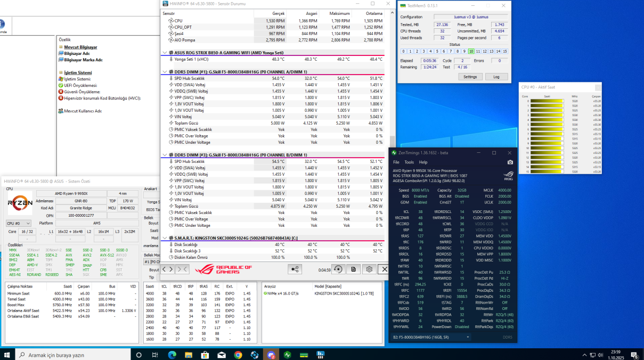
Task: Collapse the S.M.A.R.T. KINGSTON sensor group
Action: pos(165,238)
